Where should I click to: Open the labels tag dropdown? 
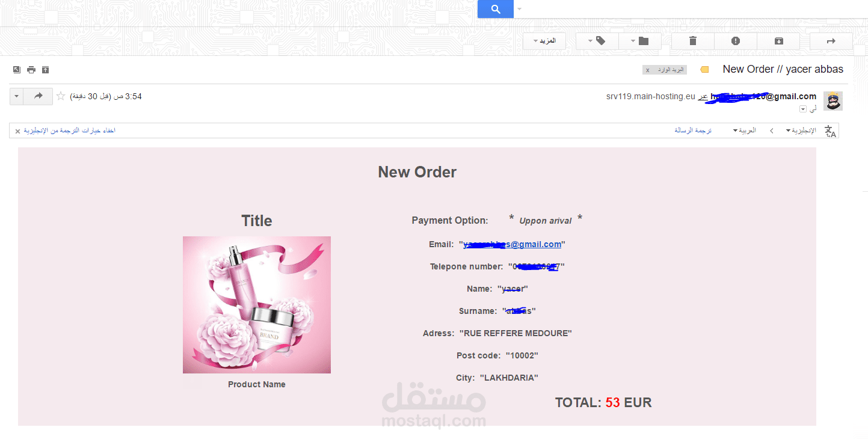(x=597, y=41)
